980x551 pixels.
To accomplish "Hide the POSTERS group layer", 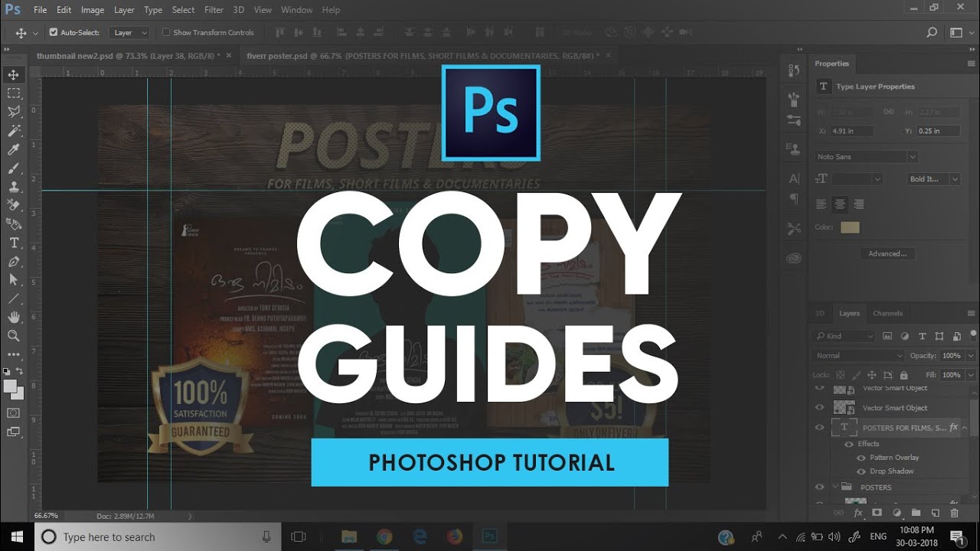I will click(x=819, y=487).
